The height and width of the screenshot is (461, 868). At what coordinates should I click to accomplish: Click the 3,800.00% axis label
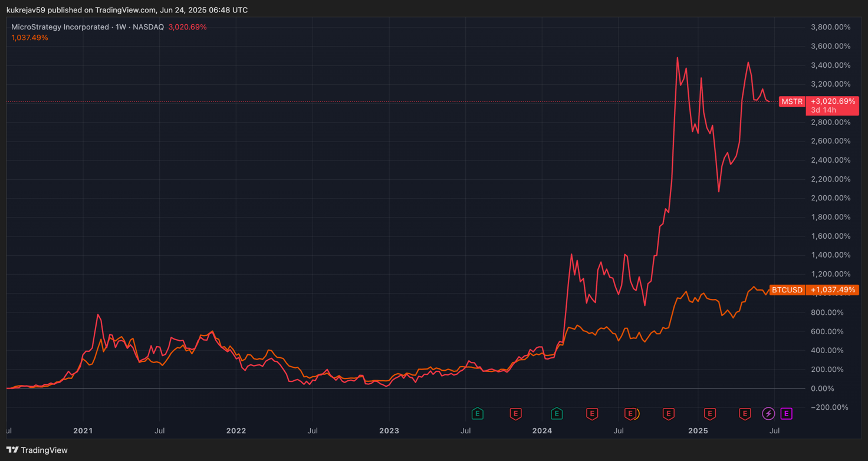[x=831, y=27]
